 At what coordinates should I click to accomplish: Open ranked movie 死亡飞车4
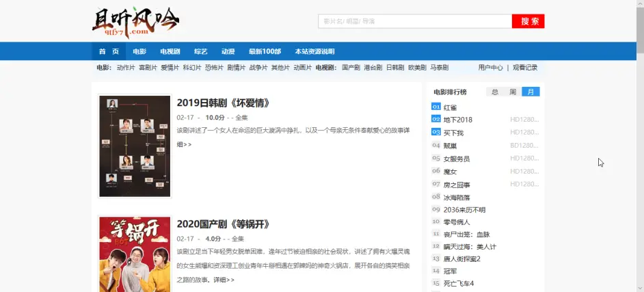pyautogui.click(x=459, y=284)
